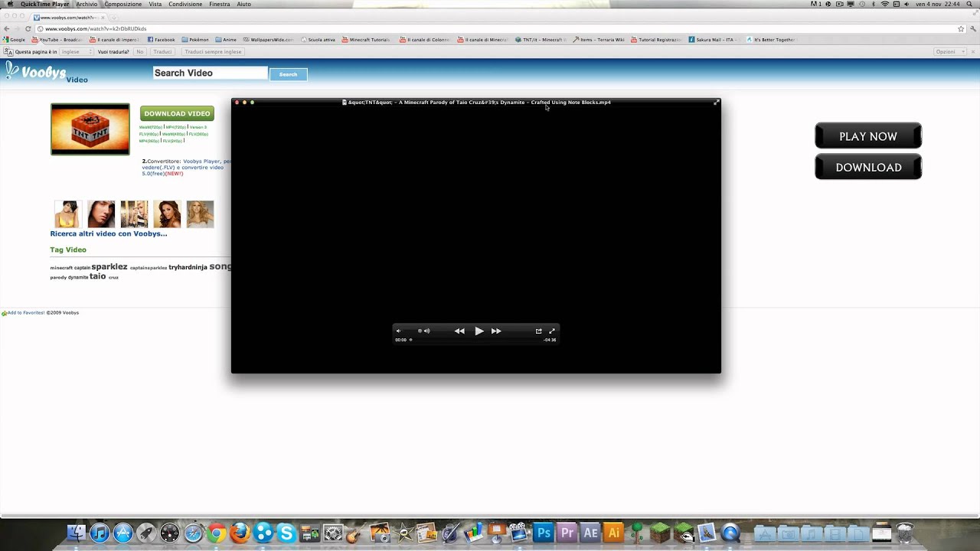Click the black PLAY NOW button
980x551 pixels.
[x=868, y=136]
